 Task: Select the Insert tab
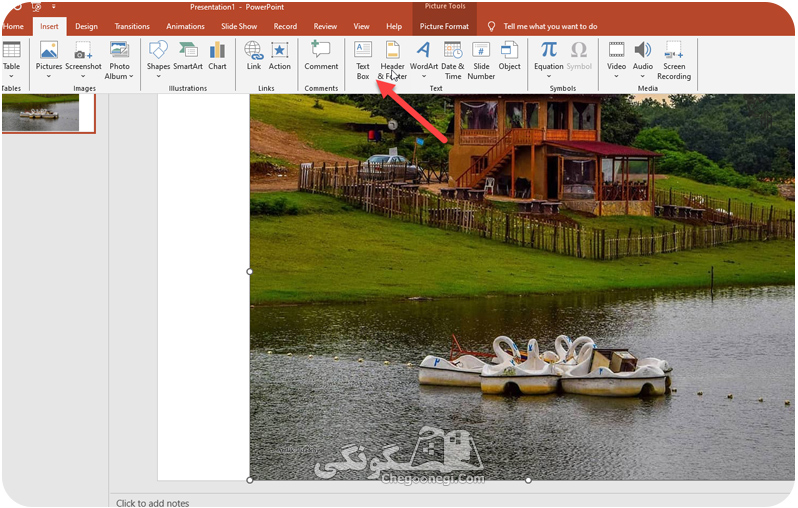point(49,26)
